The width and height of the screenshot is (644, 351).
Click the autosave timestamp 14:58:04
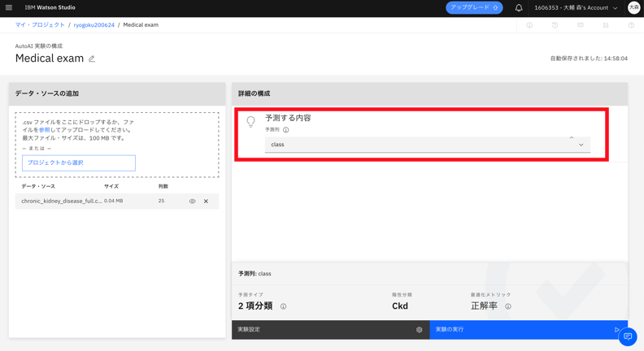click(x=616, y=58)
